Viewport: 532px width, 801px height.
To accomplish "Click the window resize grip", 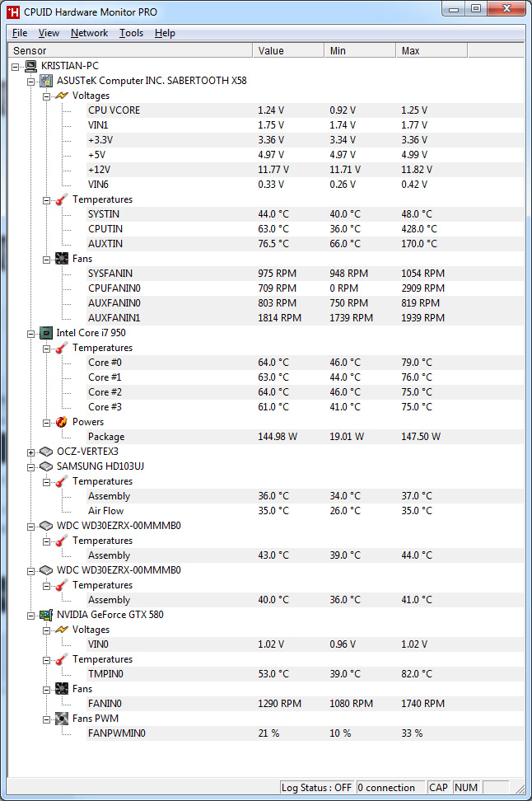I will [x=520, y=789].
